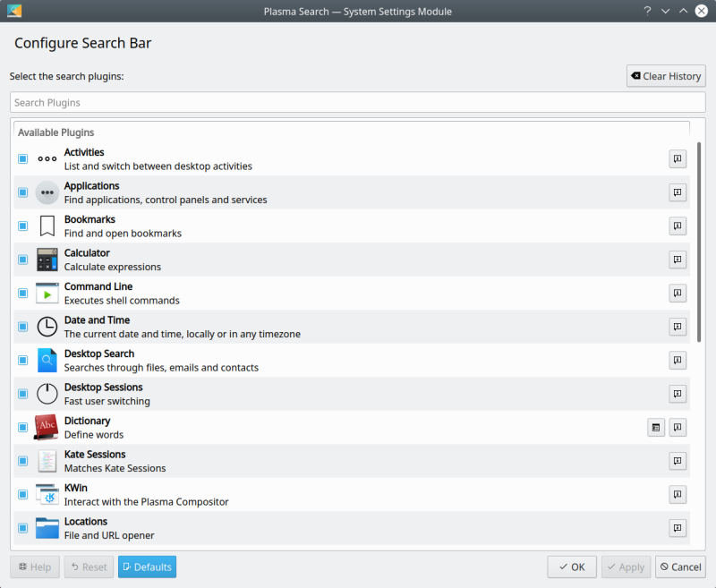716x588 pixels.
Task: Open the Dictionary plugin configuration icon
Action: pos(656,427)
